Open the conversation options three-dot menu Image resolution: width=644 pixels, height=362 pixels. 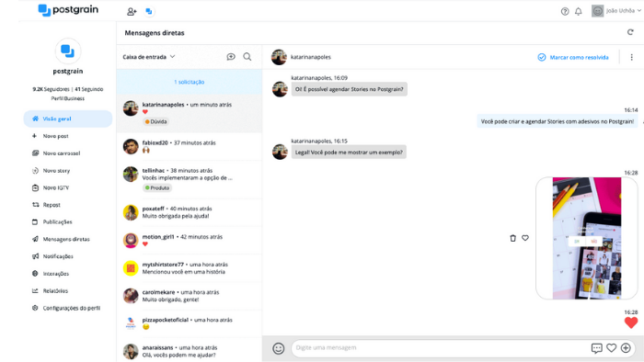631,57
